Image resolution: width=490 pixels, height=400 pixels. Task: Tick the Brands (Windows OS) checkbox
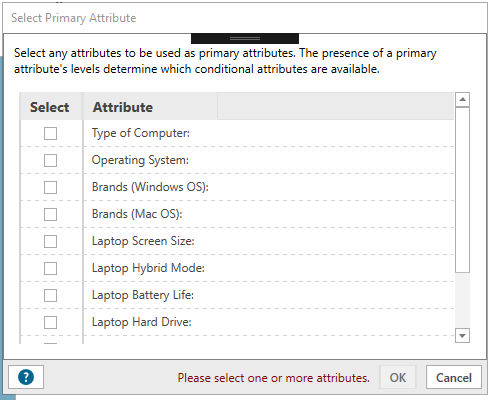coord(50,187)
